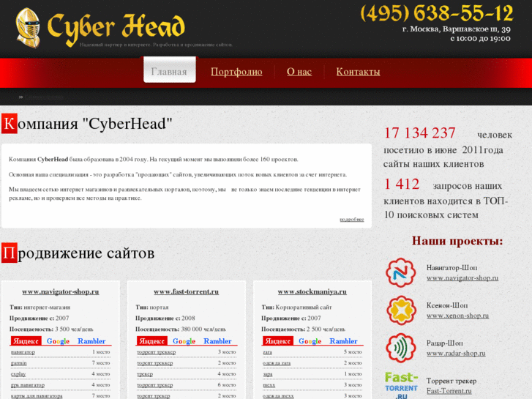The image size is (532, 399).
Task: Click the 380 000 чел/день attendance value
Action: [203, 329]
